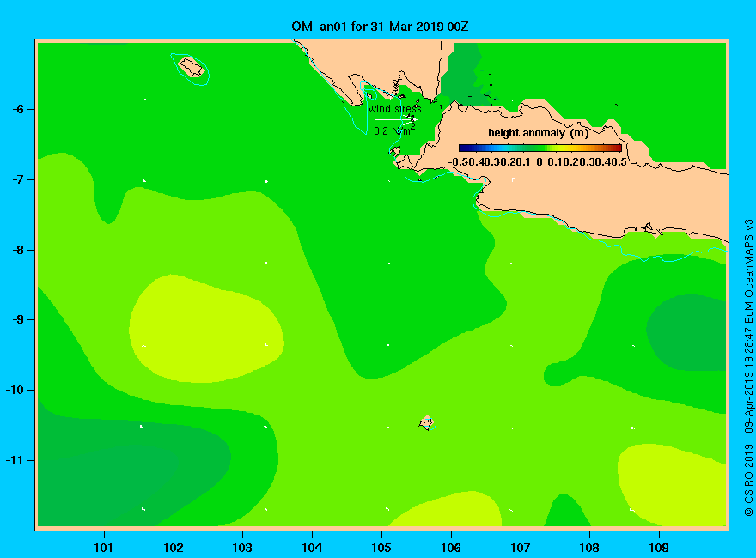Click longitude tick label 105
The height and width of the screenshot is (558, 756).
[381, 548]
